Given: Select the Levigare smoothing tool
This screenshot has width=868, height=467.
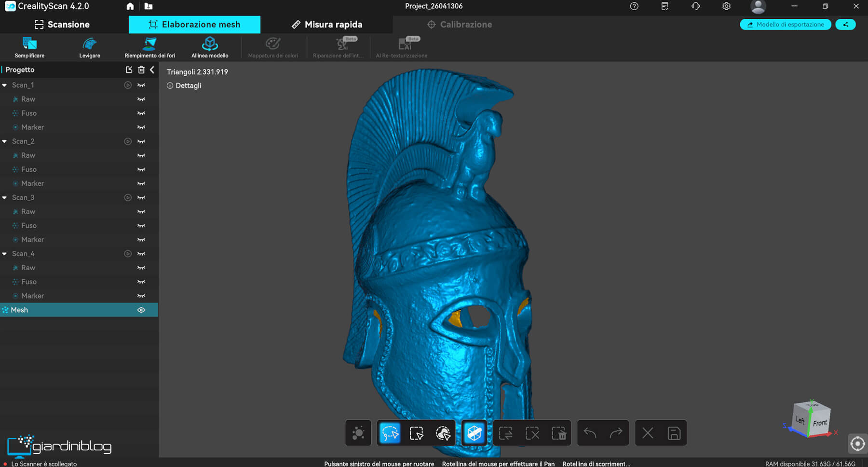Looking at the screenshot, I should pos(90,47).
